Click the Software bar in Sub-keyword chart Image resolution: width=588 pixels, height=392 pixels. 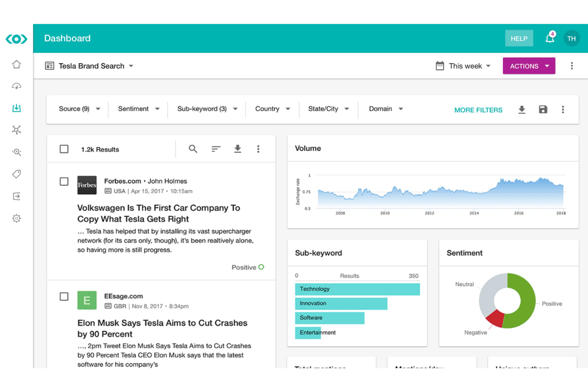pos(329,318)
